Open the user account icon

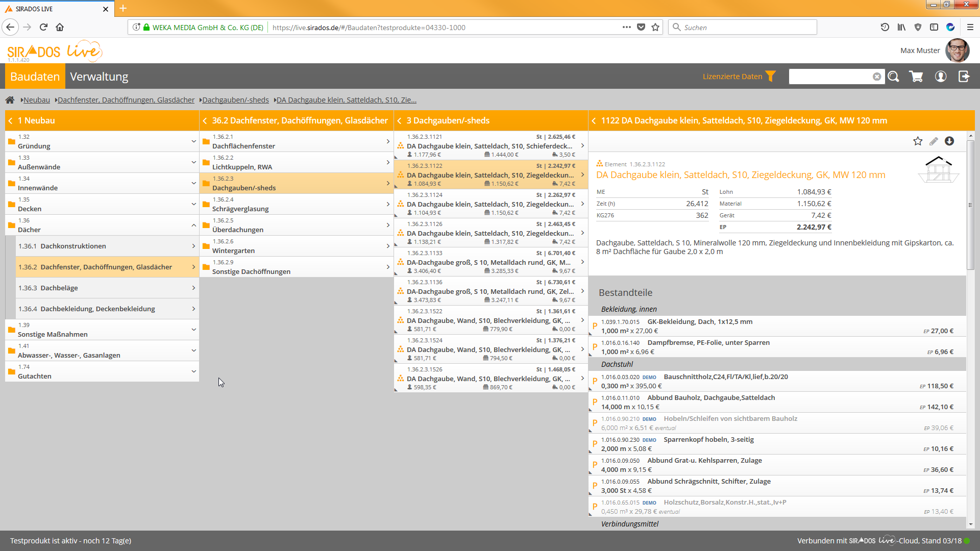pos(940,77)
